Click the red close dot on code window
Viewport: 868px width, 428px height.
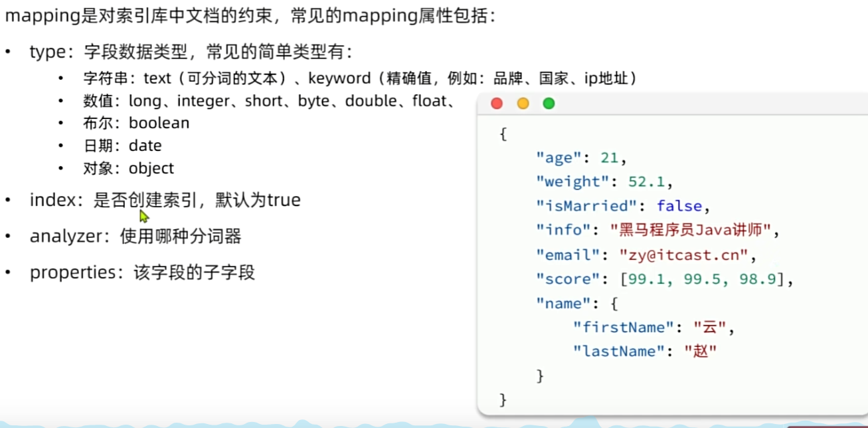[x=497, y=104]
